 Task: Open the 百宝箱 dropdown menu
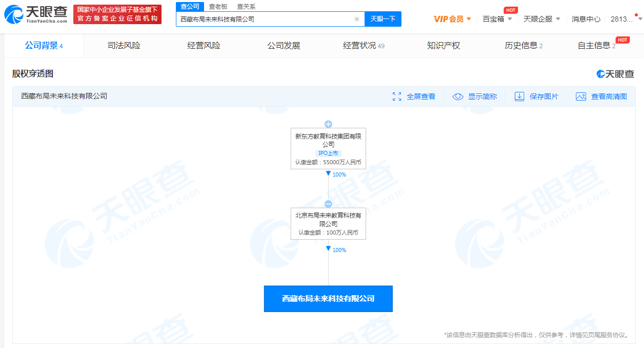(x=497, y=19)
